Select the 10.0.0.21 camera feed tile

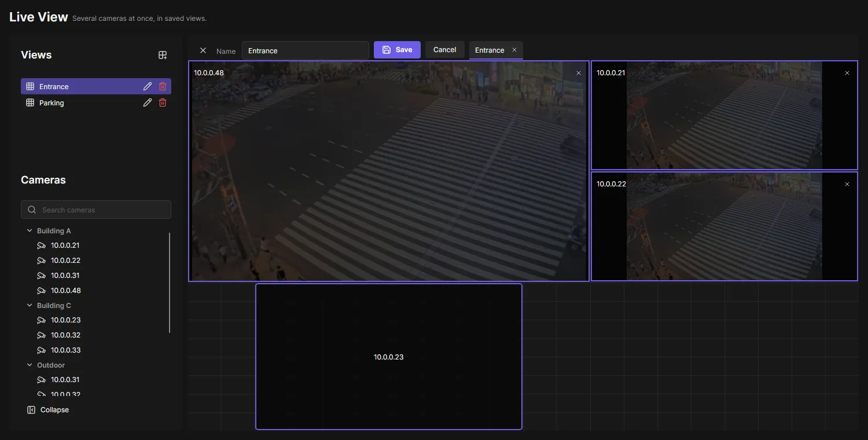point(724,115)
